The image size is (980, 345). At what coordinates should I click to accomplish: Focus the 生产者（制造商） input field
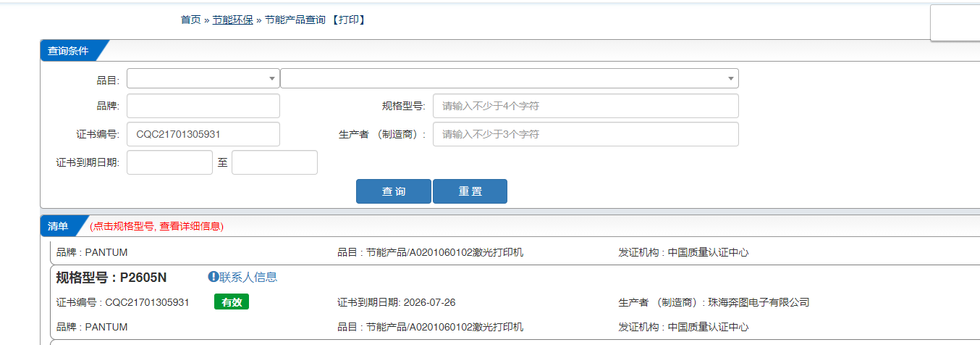[x=586, y=134]
